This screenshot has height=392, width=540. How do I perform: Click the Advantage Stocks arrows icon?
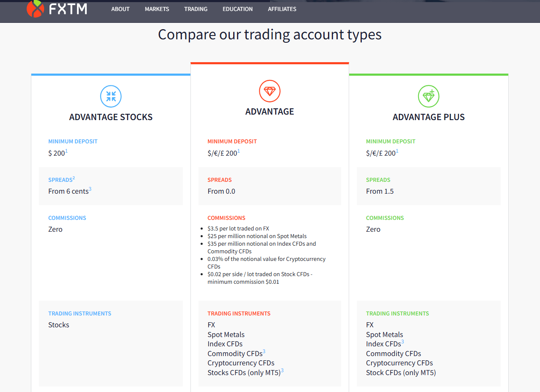(111, 96)
